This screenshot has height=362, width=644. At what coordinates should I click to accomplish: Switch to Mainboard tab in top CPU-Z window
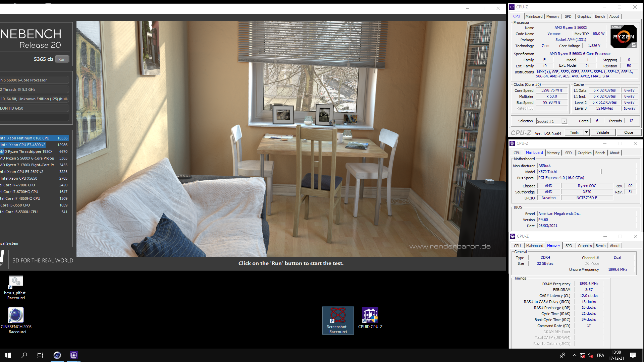pyautogui.click(x=534, y=16)
